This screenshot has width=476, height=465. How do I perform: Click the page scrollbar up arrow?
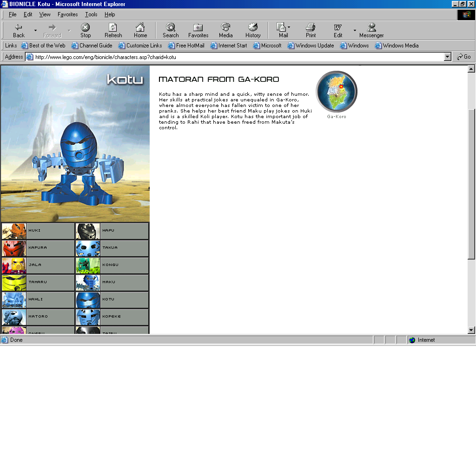pyautogui.click(x=471, y=69)
